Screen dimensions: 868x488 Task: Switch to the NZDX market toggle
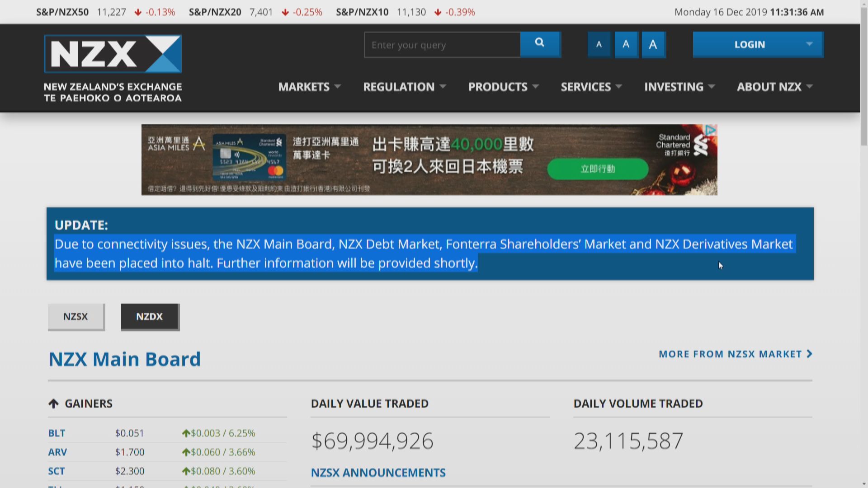coord(150,316)
